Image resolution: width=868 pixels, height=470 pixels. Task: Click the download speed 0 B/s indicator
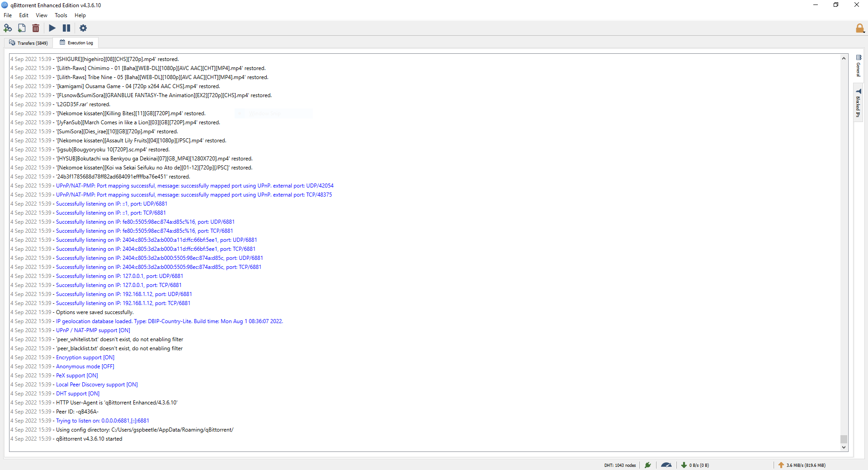click(695, 465)
